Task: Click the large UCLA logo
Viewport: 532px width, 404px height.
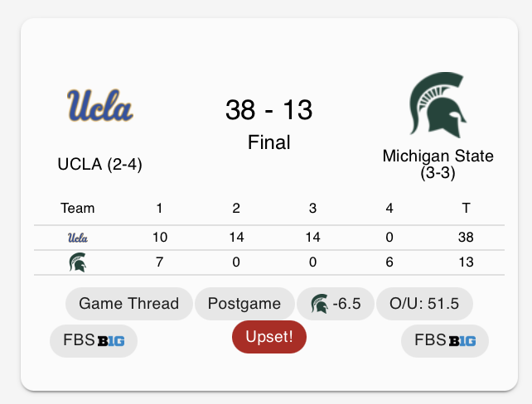Action: point(99,106)
